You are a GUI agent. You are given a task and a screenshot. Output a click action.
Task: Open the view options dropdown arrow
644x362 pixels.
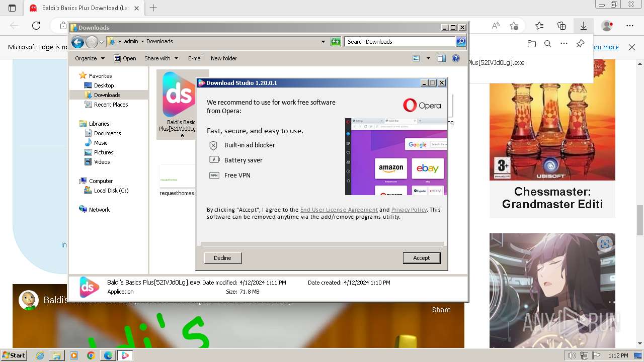pos(428,58)
